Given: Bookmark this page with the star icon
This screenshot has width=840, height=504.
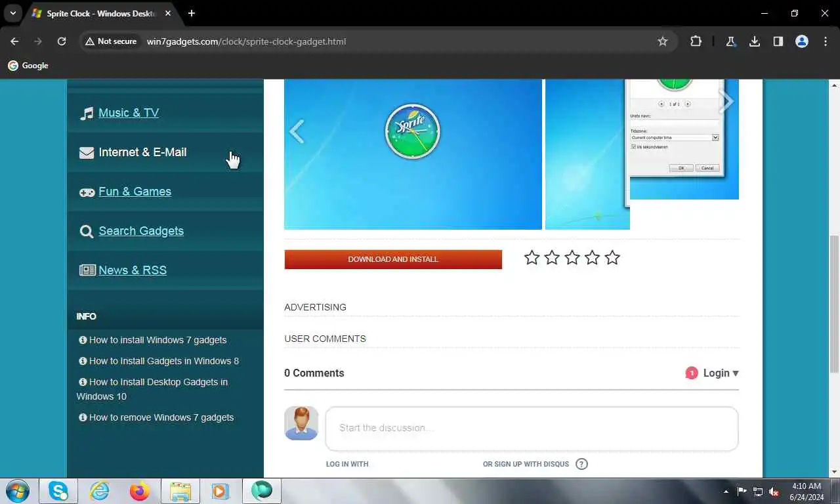Looking at the screenshot, I should 663,41.
